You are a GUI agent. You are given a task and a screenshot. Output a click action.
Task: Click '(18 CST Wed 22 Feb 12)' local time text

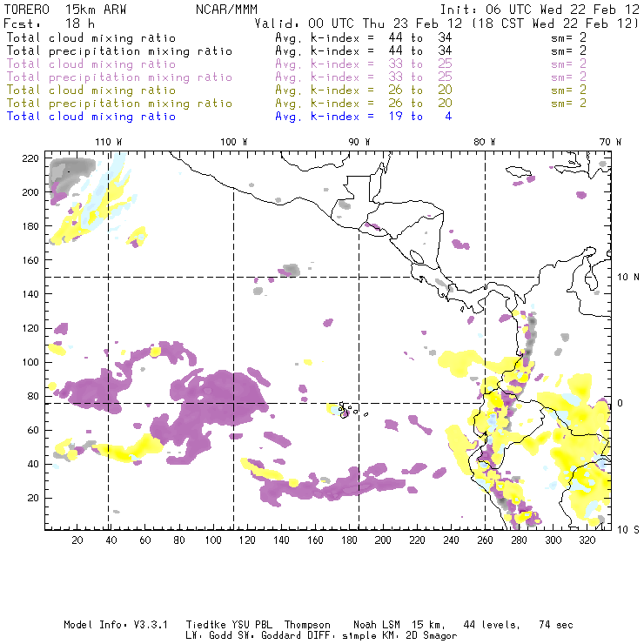pyautogui.click(x=555, y=23)
